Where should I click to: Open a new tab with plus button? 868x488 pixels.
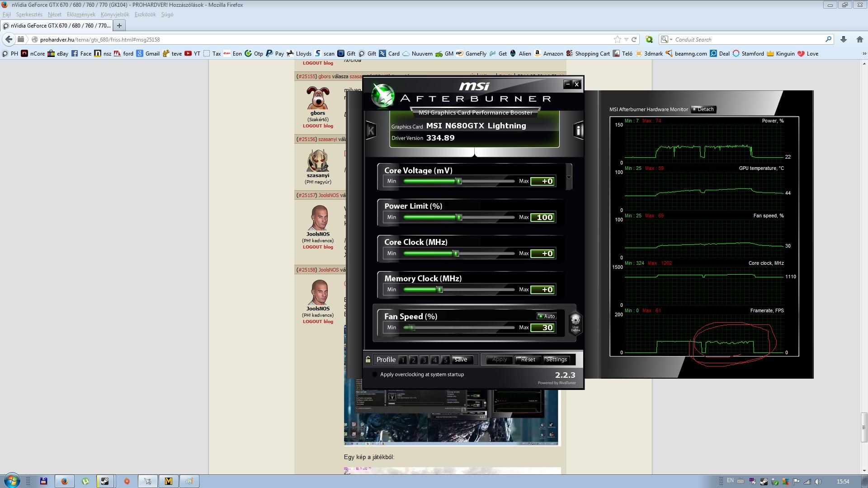coord(119,26)
